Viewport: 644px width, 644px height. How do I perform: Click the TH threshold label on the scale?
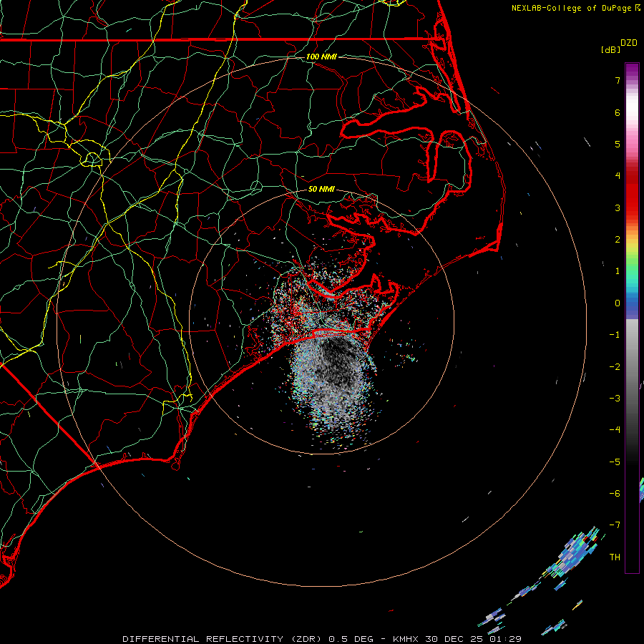(x=615, y=557)
